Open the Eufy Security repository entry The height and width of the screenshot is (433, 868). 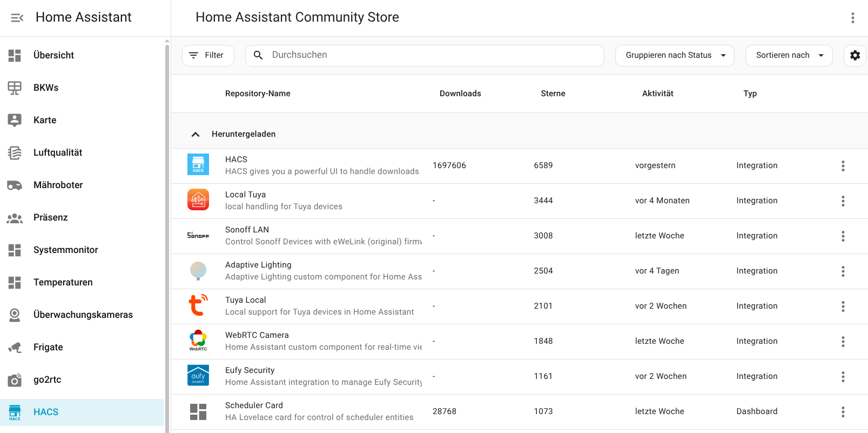click(x=520, y=377)
